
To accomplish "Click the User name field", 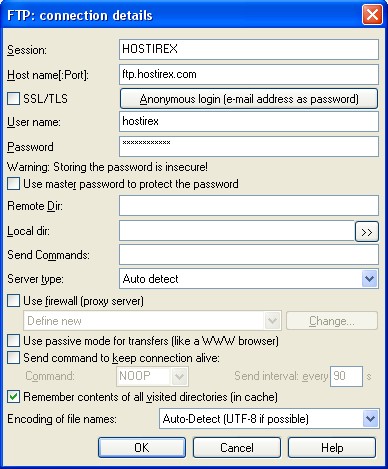I will [249, 121].
